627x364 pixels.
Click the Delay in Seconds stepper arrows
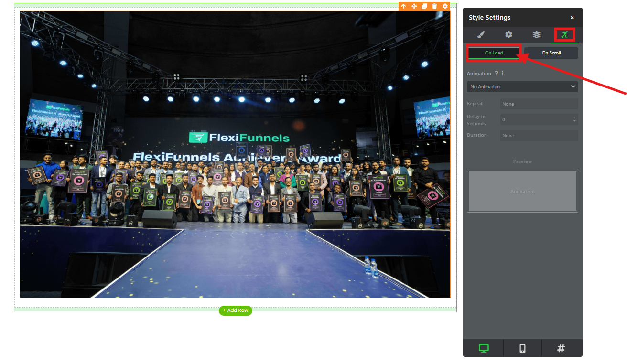point(574,120)
